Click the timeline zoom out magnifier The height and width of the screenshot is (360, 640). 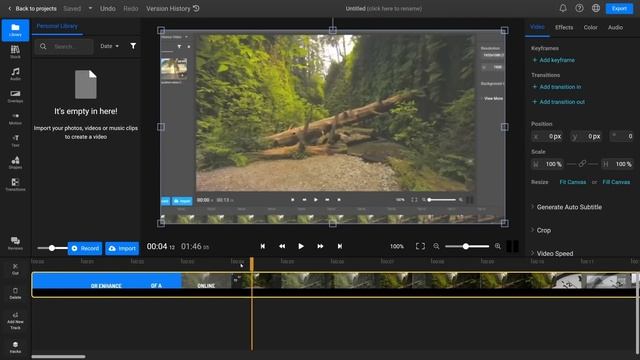click(436, 246)
